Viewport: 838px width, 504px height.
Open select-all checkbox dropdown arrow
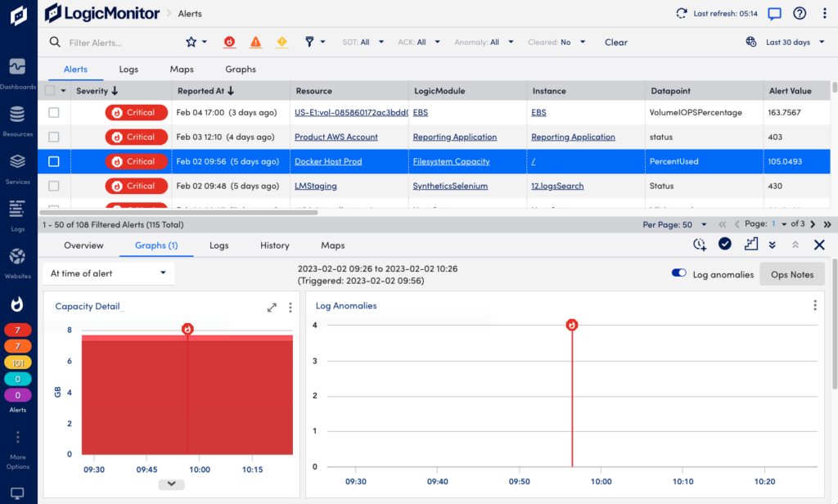pyautogui.click(x=63, y=91)
